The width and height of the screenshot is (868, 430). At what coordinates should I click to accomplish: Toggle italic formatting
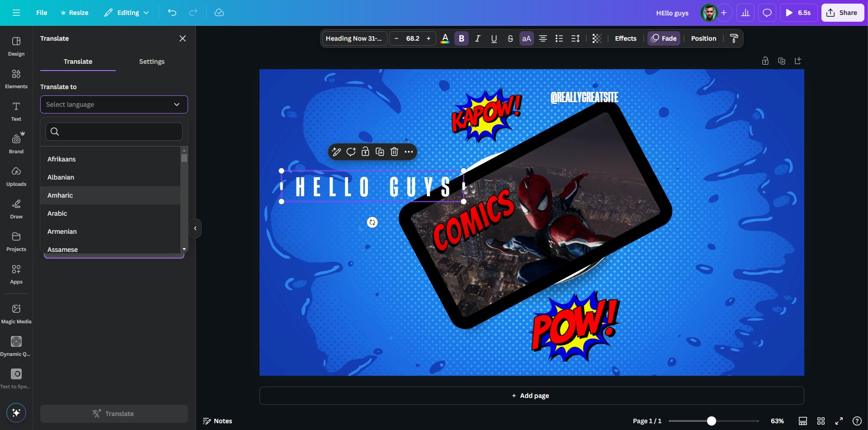click(478, 38)
